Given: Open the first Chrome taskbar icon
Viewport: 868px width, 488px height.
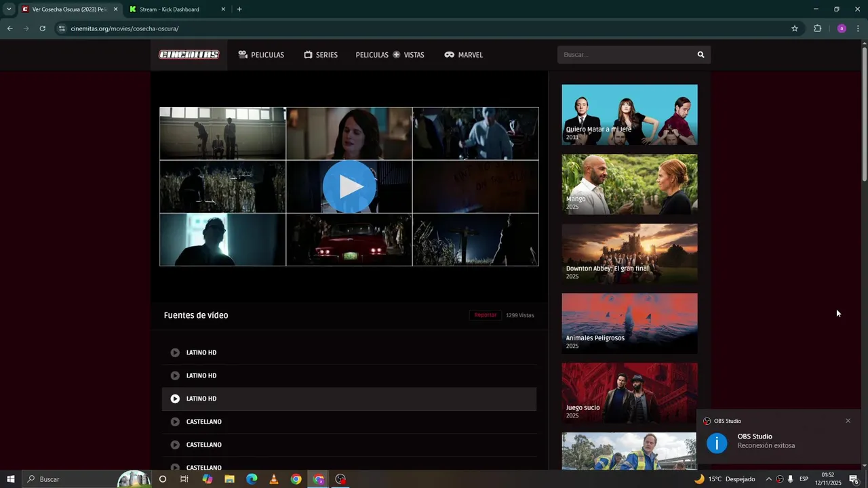Looking at the screenshot, I should (296, 479).
